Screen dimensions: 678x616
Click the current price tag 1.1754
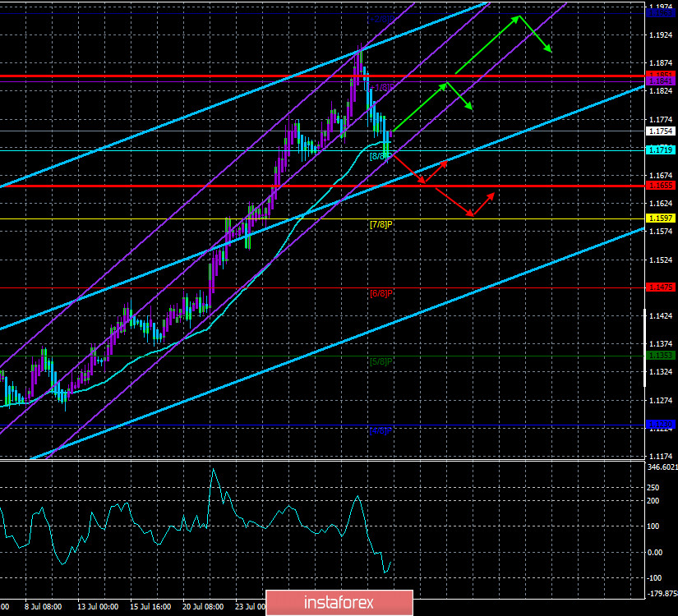pyautogui.click(x=661, y=131)
